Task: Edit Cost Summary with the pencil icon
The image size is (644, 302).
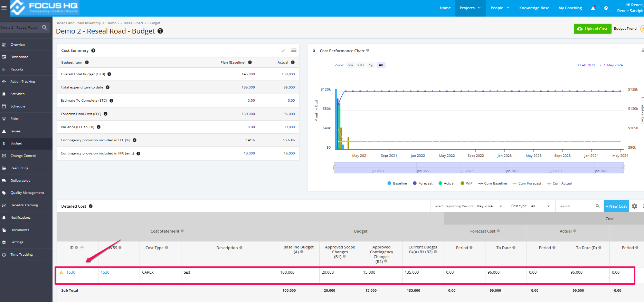Action: 284,50
